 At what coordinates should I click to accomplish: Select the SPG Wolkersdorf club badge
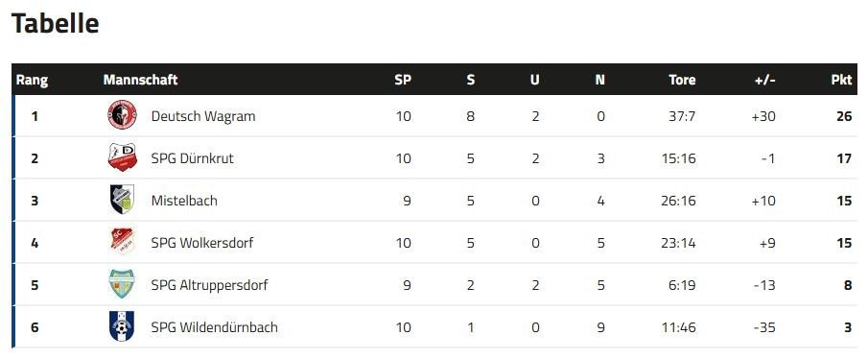tap(122, 242)
